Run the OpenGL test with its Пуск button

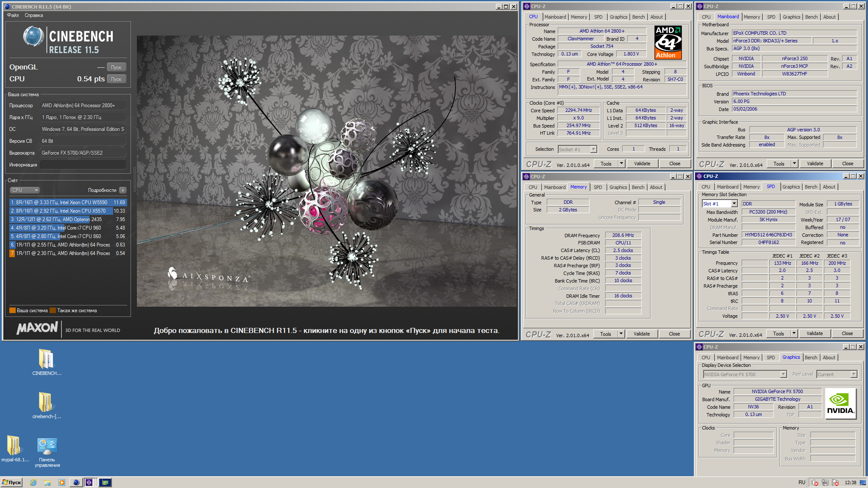tap(116, 67)
